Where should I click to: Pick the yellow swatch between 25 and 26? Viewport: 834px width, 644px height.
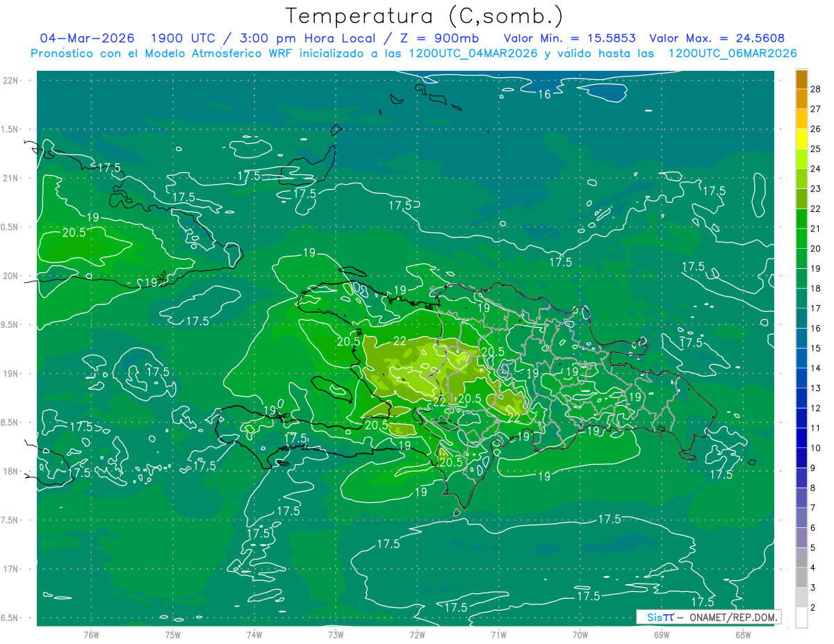tap(801, 139)
